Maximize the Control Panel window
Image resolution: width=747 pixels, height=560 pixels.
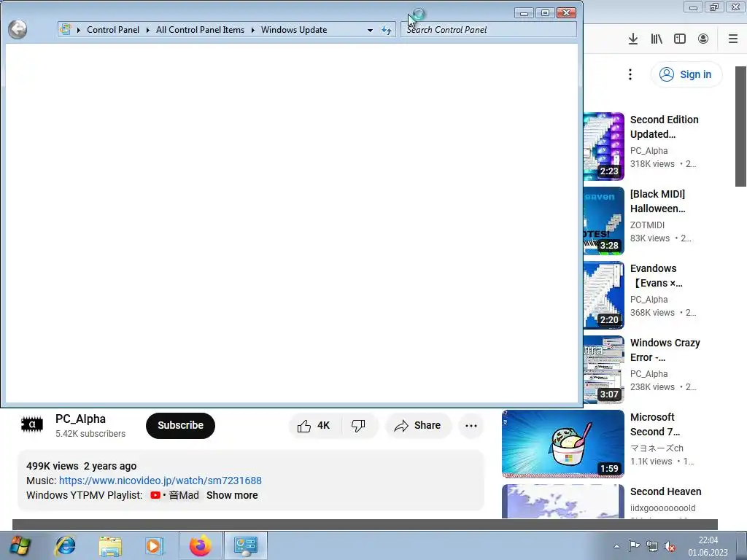545,13
